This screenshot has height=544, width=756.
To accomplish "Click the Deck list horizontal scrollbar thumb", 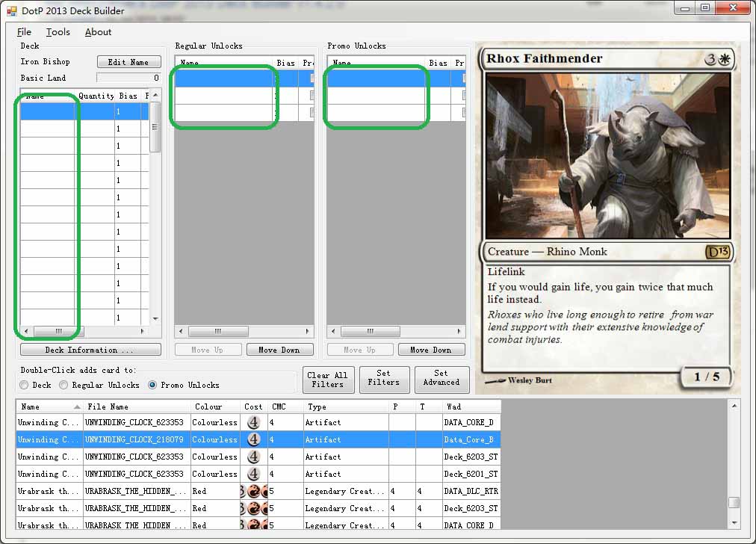I will point(58,331).
